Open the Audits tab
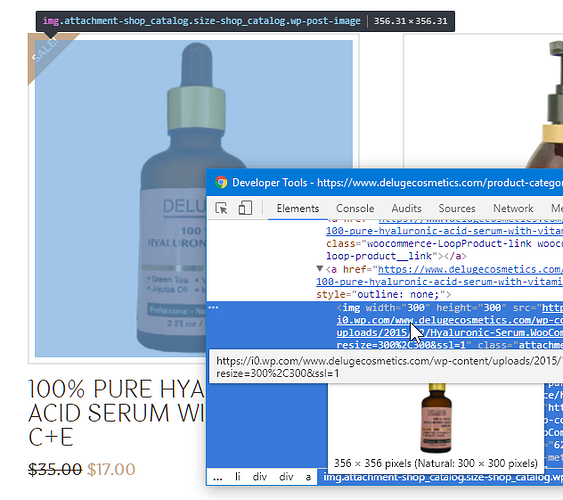Image resolution: width=563 pixels, height=500 pixels. pos(406,209)
